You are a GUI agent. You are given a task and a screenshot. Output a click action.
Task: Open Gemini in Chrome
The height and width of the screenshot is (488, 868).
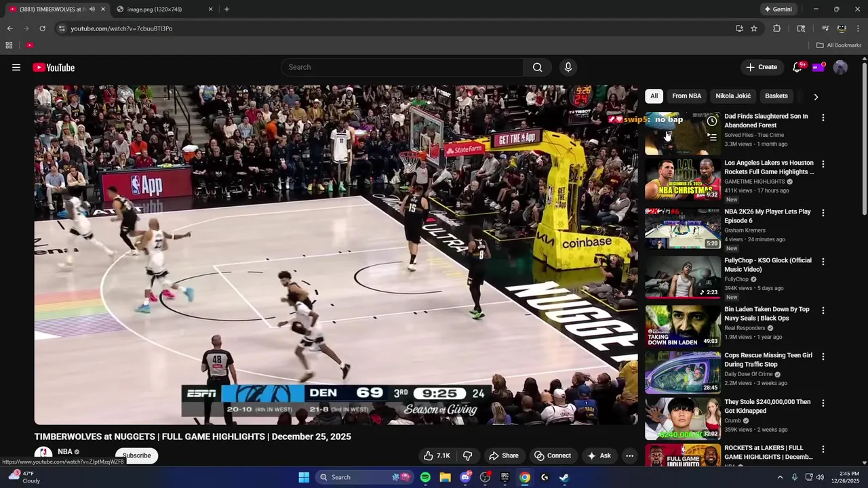tap(778, 9)
